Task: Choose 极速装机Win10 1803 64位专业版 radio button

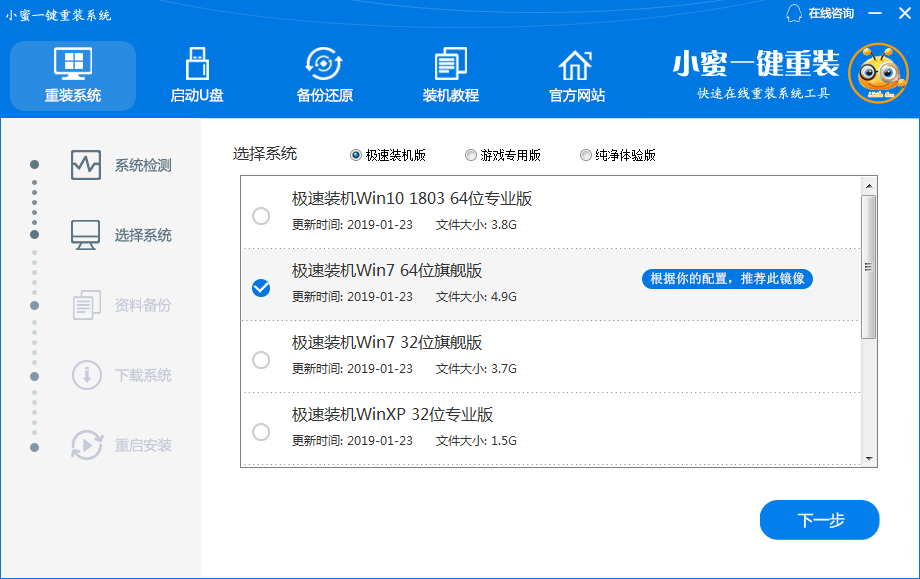Action: 261,216
